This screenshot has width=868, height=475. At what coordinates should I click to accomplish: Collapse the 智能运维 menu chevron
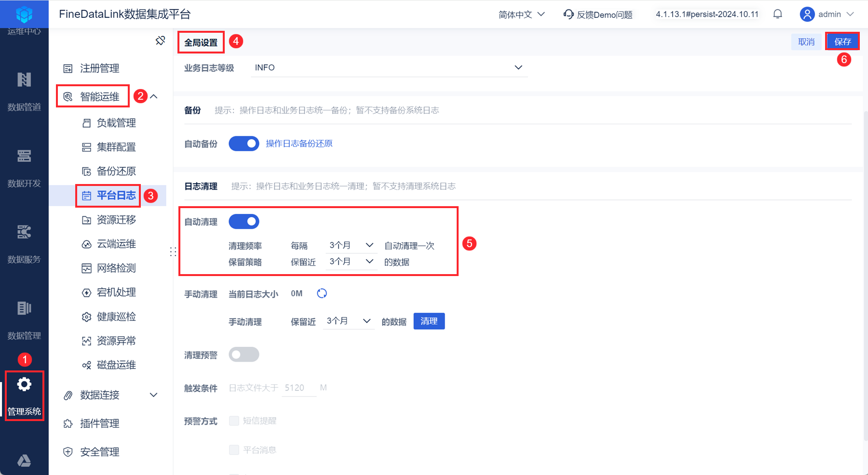[x=154, y=96]
